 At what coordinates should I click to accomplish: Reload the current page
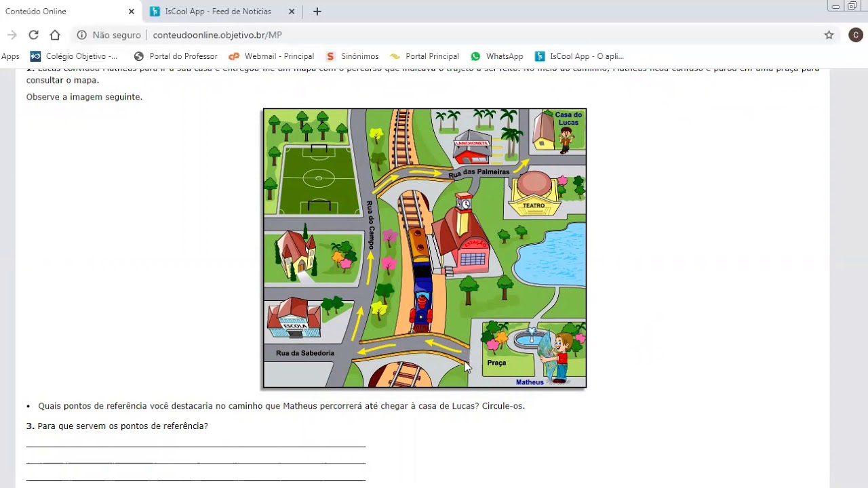pos(33,35)
